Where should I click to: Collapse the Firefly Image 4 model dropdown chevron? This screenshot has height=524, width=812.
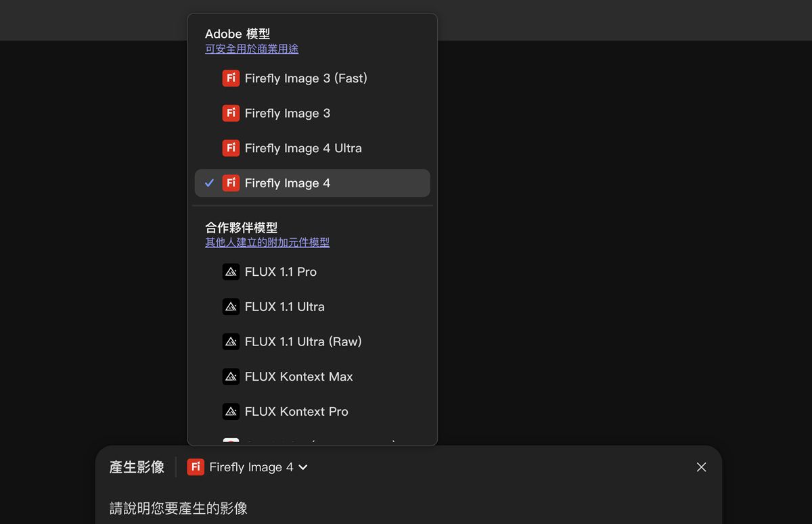(x=303, y=467)
